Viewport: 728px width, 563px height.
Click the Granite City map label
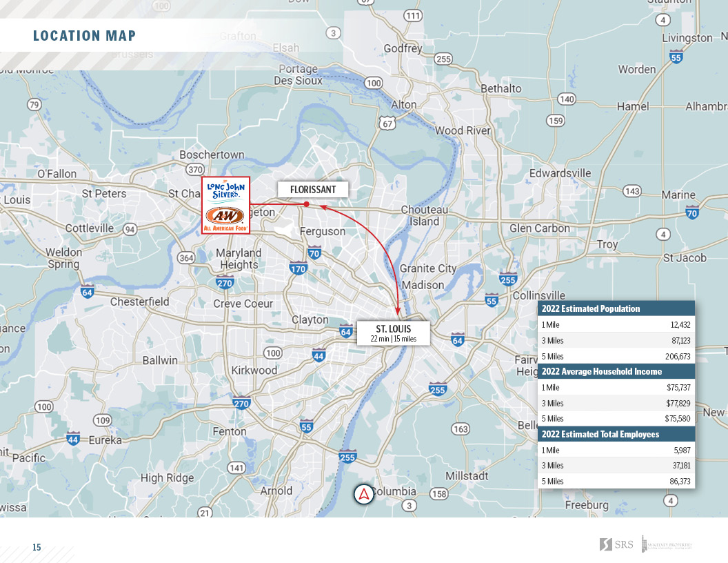point(428,268)
